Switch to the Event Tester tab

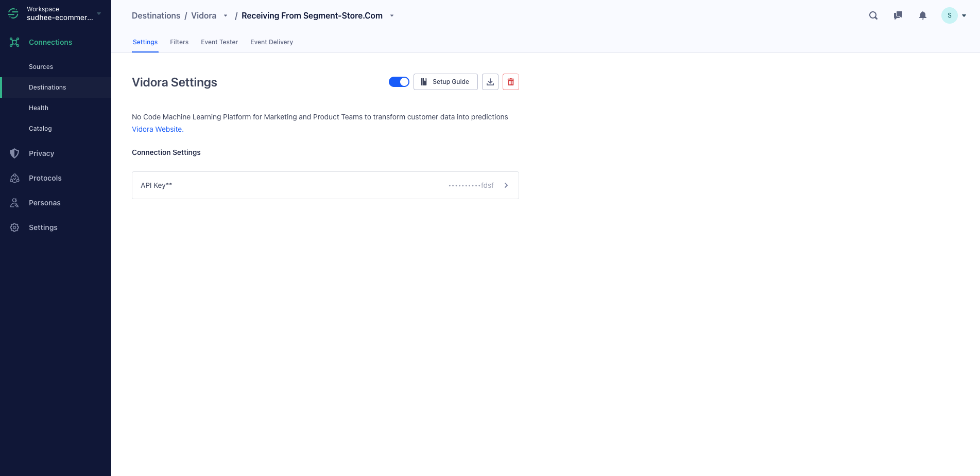(219, 42)
